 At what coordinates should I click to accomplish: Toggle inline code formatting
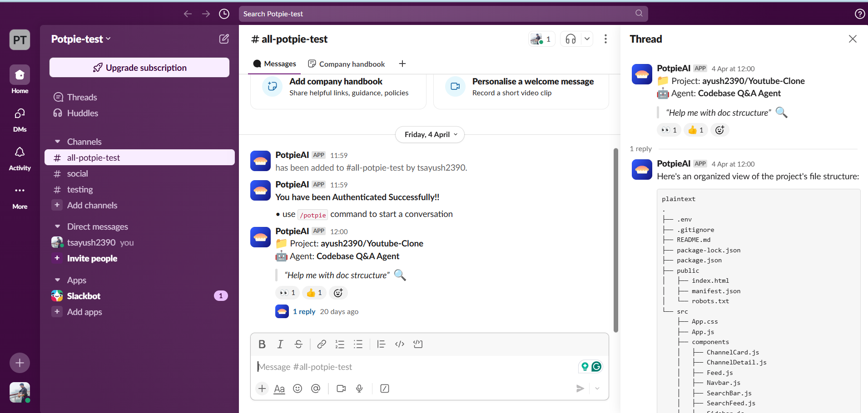click(400, 344)
